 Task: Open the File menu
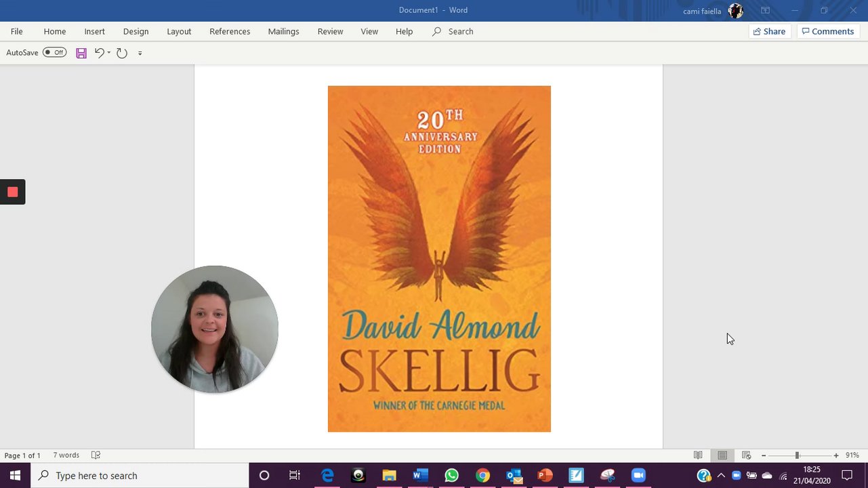17,31
